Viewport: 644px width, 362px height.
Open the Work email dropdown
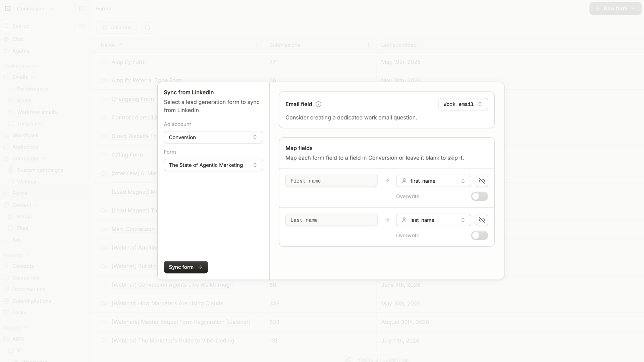tap(463, 104)
